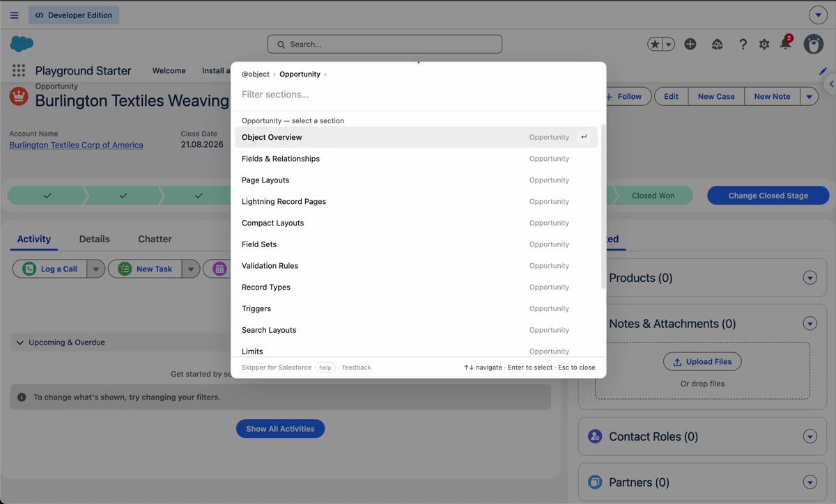Viewport: 836px width, 504px height.
Task: Open Burlington Textiles Corp of America link
Action: coord(76,145)
